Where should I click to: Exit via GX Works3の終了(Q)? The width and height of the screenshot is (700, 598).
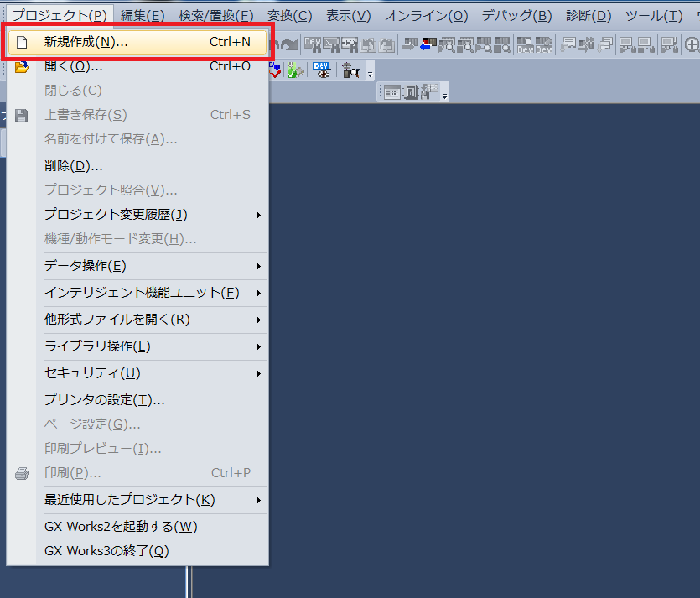pyautogui.click(x=137, y=551)
